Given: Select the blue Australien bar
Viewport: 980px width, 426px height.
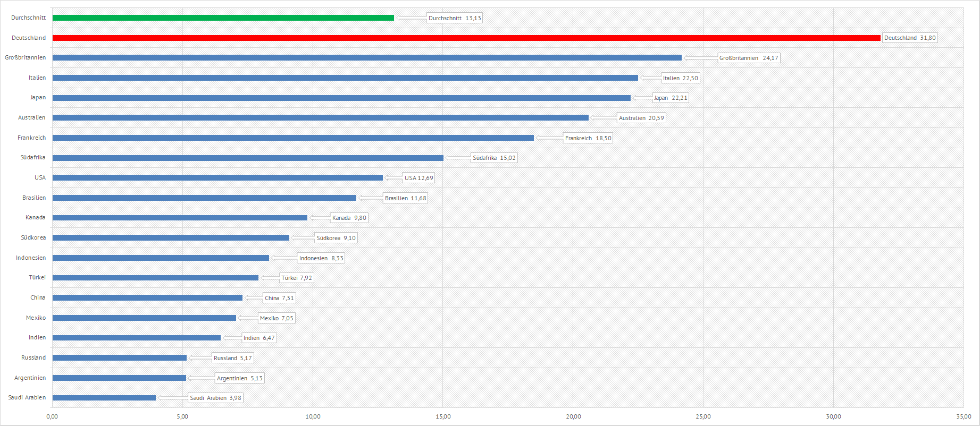Looking at the screenshot, I should tap(320, 118).
